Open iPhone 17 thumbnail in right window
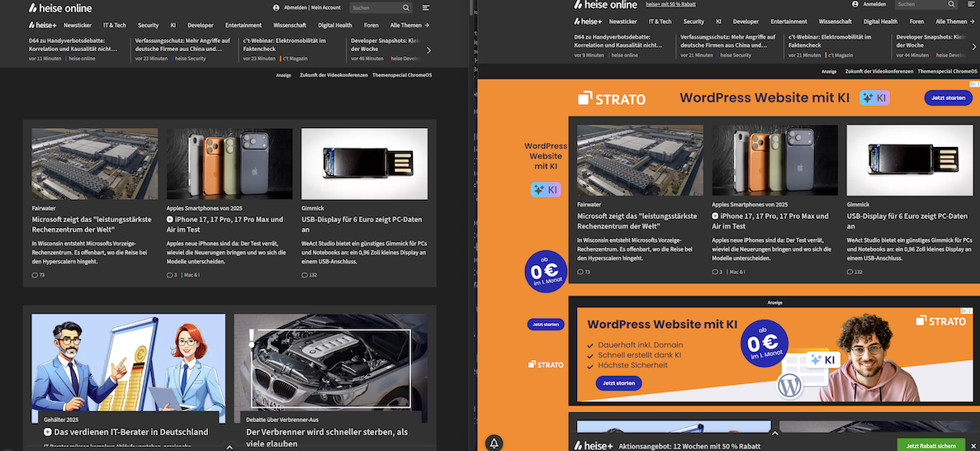The image size is (980, 451). click(x=775, y=160)
